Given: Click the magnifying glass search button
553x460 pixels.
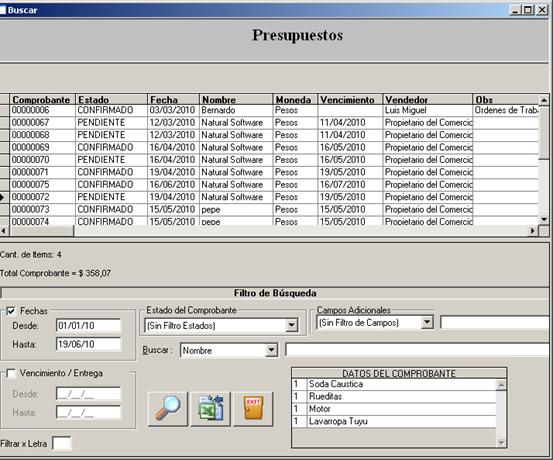Looking at the screenshot, I should tap(168, 409).
